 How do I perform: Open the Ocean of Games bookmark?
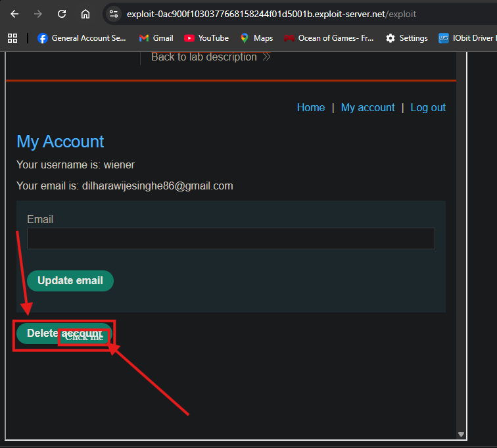tap(329, 38)
